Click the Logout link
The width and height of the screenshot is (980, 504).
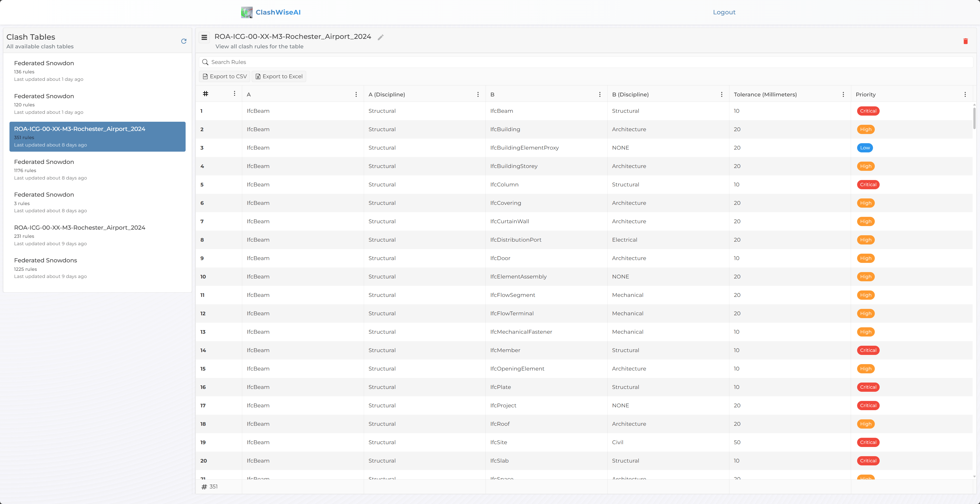[x=724, y=12]
